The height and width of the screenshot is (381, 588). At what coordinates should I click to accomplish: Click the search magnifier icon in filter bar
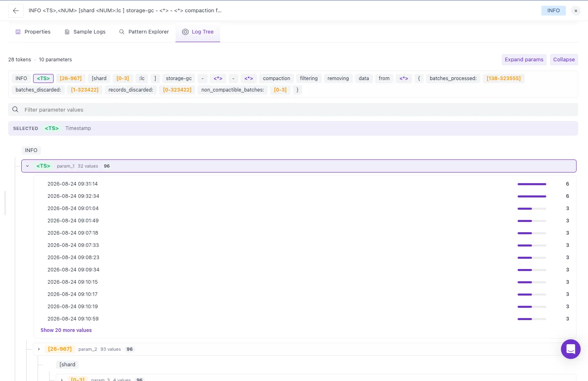(16, 110)
